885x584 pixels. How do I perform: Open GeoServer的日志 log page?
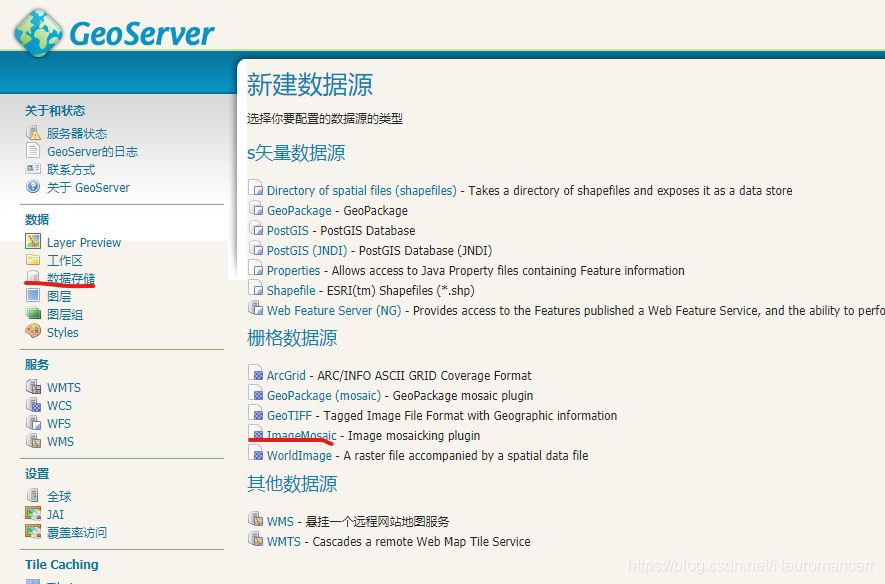click(93, 152)
